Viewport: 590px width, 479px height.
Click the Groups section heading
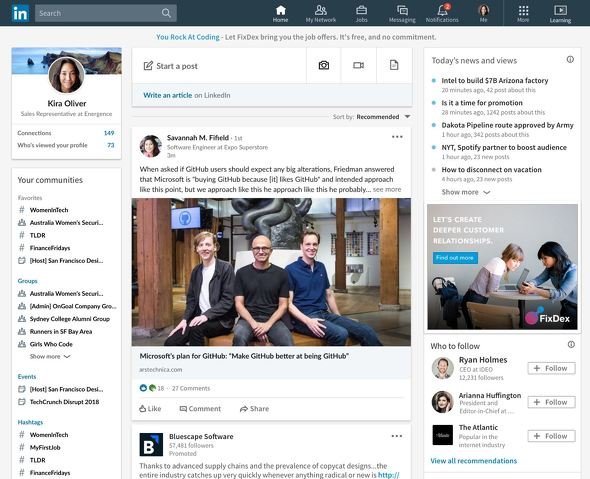coord(27,281)
